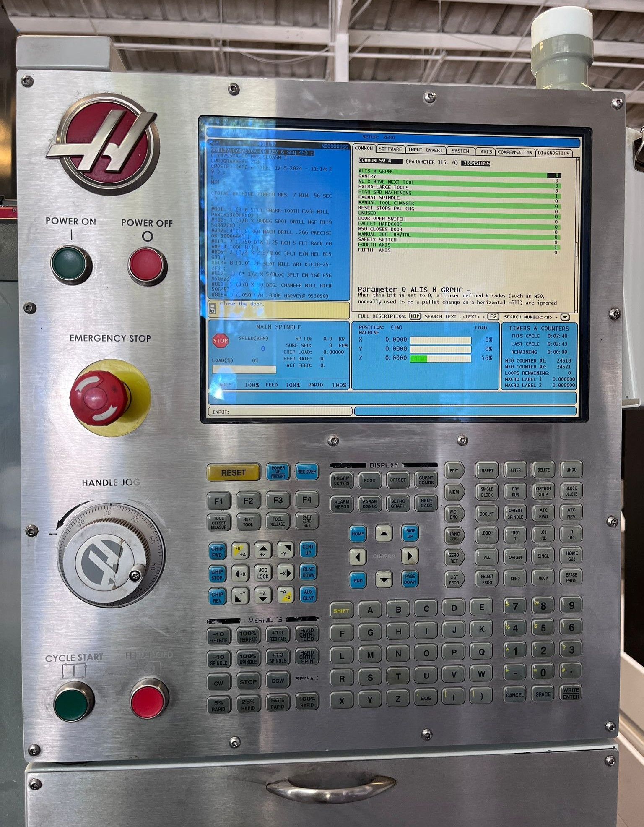Push the -Y jog arrow key
This screenshot has height=827, width=644.
click(286, 550)
